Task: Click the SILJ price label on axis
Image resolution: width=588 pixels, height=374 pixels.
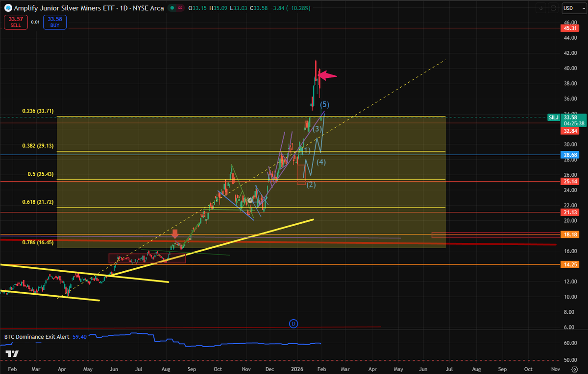Action: [x=555, y=117]
